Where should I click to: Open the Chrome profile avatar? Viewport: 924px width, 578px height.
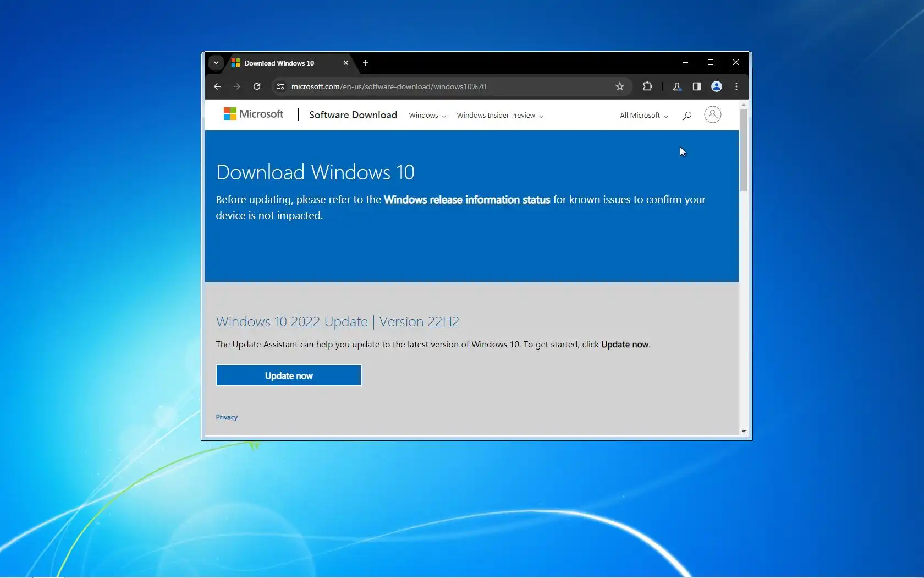coord(717,86)
